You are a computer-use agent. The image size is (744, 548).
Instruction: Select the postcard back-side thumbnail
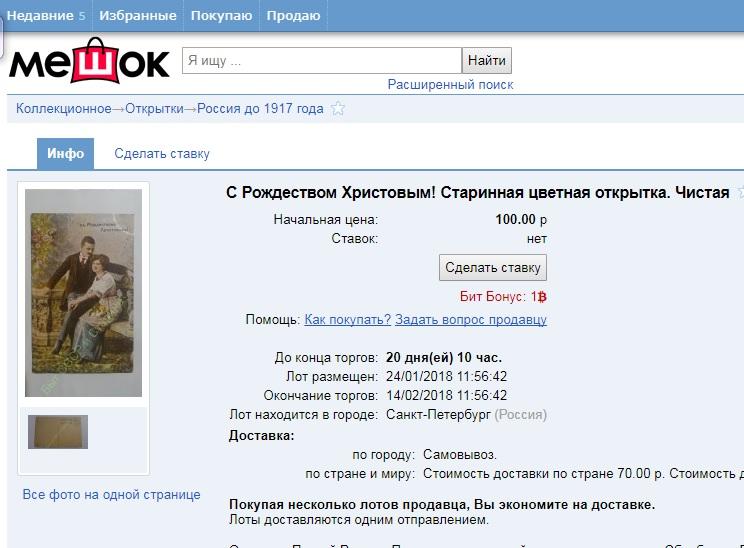58,432
